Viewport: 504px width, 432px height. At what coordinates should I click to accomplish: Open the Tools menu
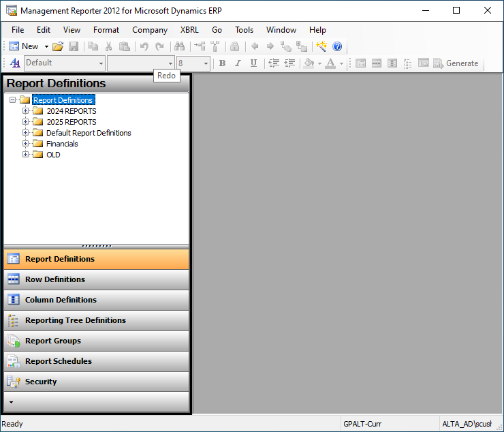tap(244, 30)
